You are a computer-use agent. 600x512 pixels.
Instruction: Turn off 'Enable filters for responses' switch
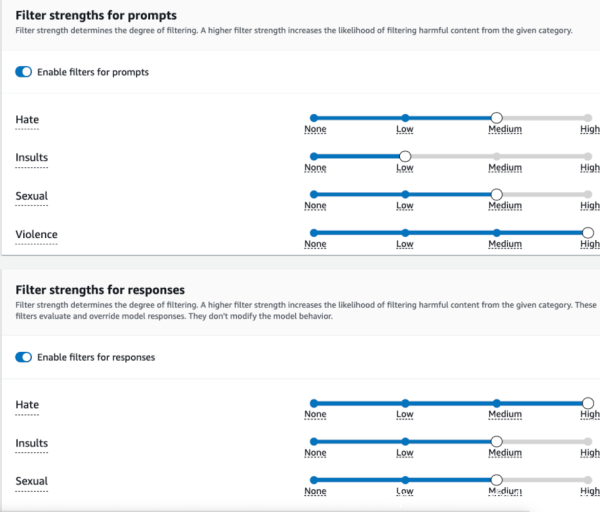click(x=24, y=357)
